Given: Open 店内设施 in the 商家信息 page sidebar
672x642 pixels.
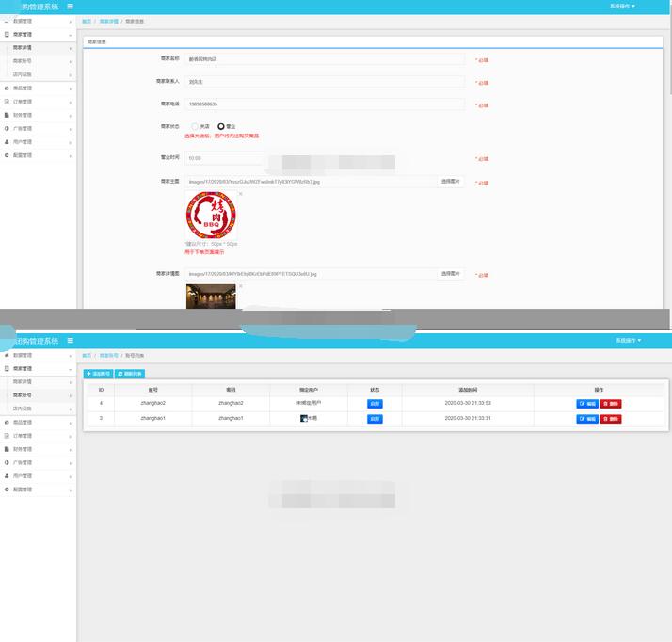Looking at the screenshot, I should [38, 73].
